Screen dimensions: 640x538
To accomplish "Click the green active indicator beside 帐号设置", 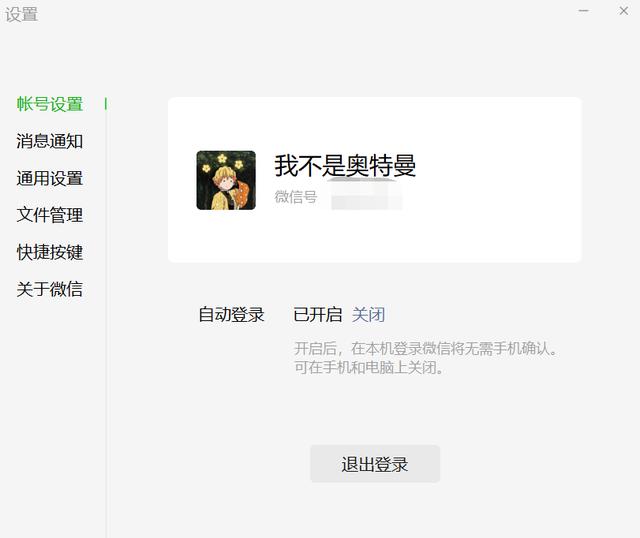I will (106, 104).
